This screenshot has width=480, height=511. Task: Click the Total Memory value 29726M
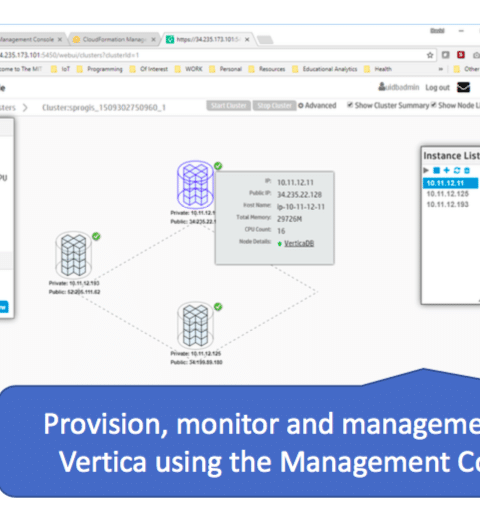pos(289,219)
